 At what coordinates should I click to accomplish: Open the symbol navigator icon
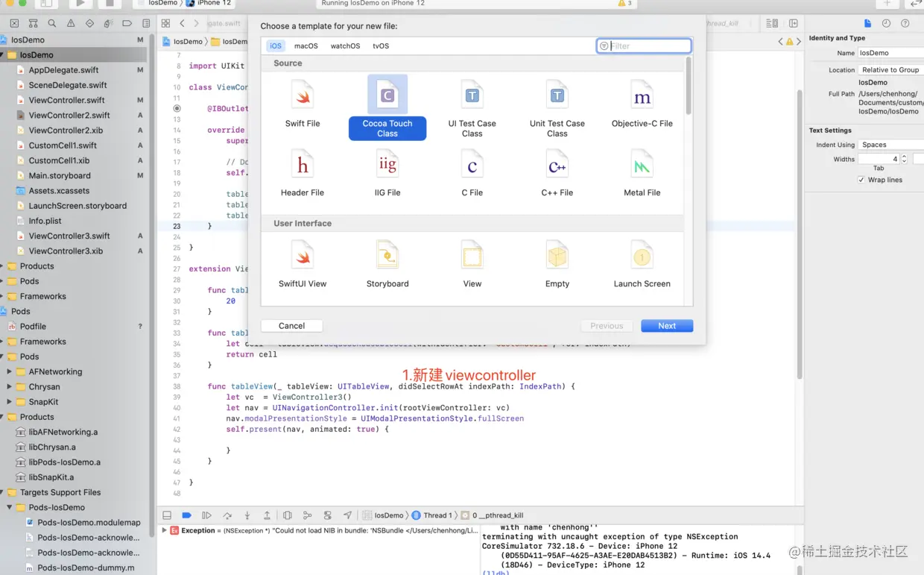click(33, 23)
